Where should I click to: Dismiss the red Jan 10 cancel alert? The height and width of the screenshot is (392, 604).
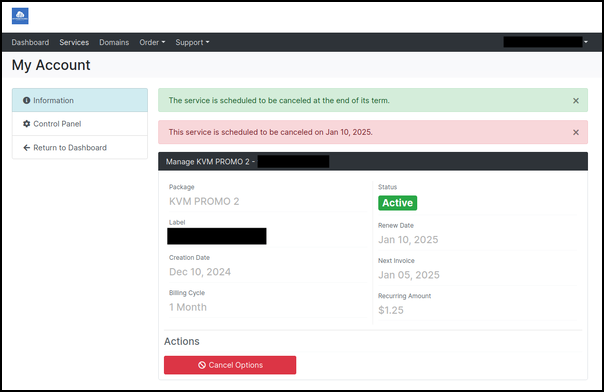click(575, 132)
